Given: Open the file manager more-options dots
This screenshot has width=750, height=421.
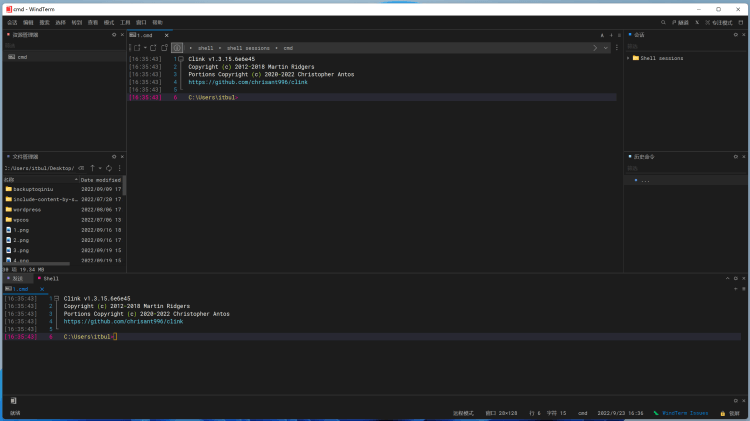Looking at the screenshot, I should coord(120,168).
